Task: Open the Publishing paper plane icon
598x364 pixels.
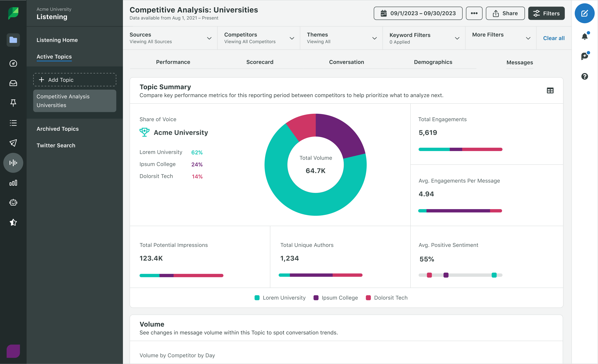Action: pos(13,143)
